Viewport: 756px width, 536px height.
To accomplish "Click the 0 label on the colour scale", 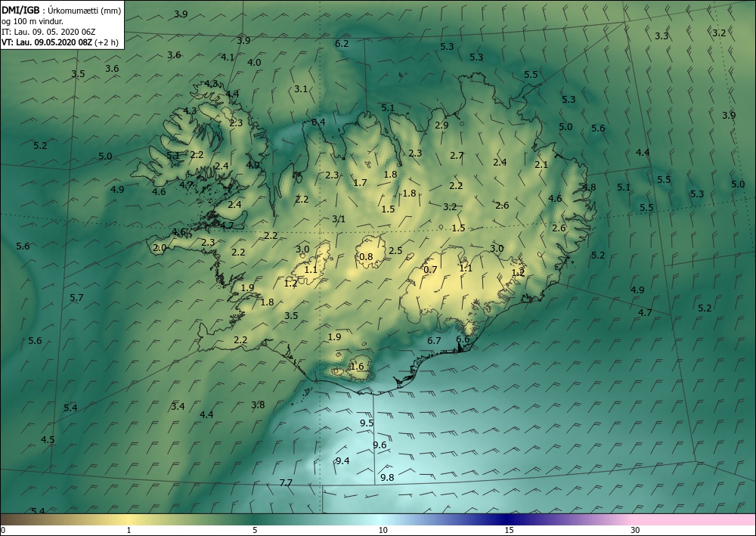I will coord(4,531).
